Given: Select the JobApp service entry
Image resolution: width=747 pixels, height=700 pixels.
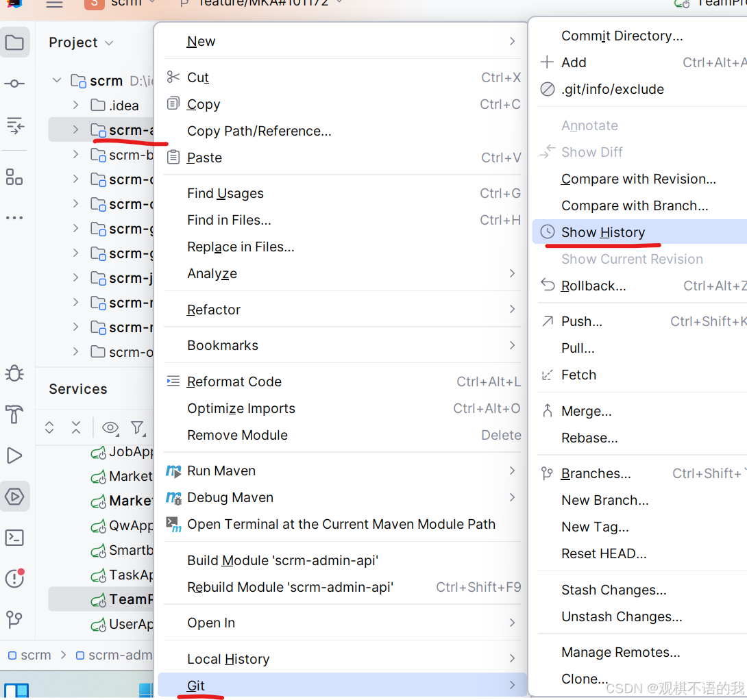Looking at the screenshot, I should tap(121, 451).
